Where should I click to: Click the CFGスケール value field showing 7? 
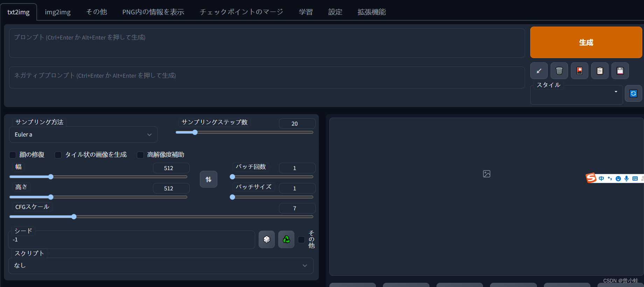[x=297, y=208]
